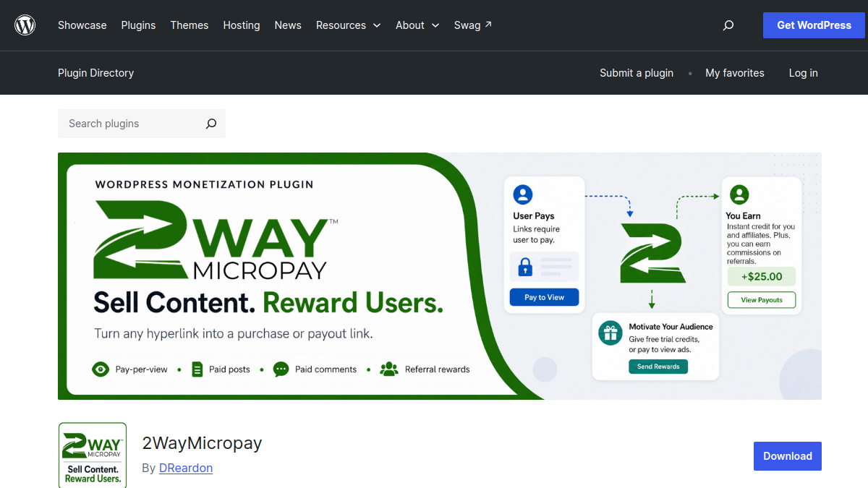Viewport: 868px width, 488px height.
Task: Click Submit a plugin link
Action: point(637,73)
